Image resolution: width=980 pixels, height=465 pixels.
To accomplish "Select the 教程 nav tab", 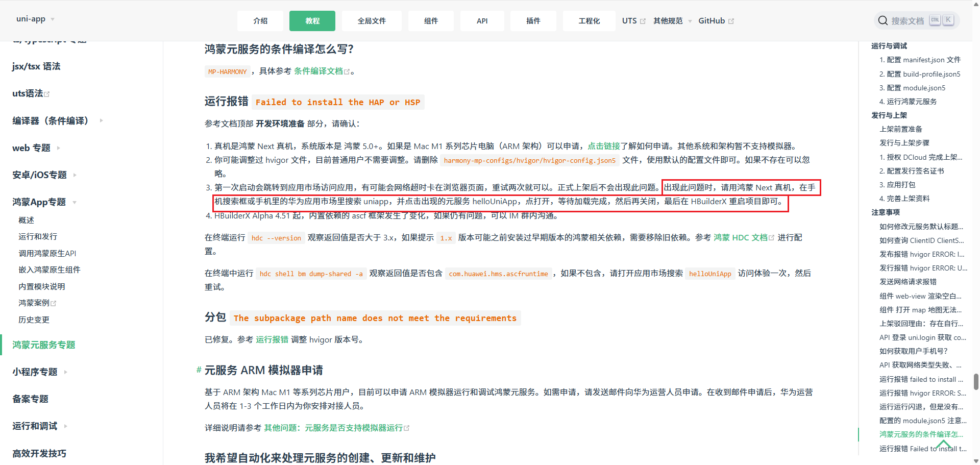I will (x=312, y=21).
